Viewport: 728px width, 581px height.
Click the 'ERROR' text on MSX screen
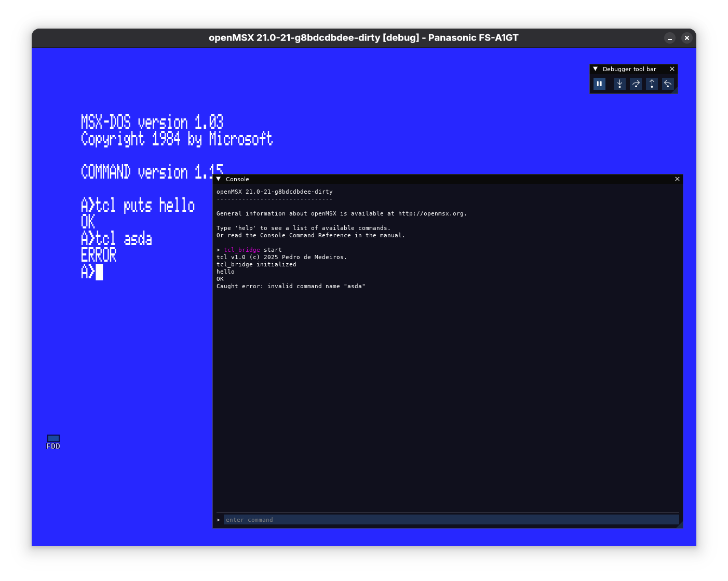[x=99, y=255]
